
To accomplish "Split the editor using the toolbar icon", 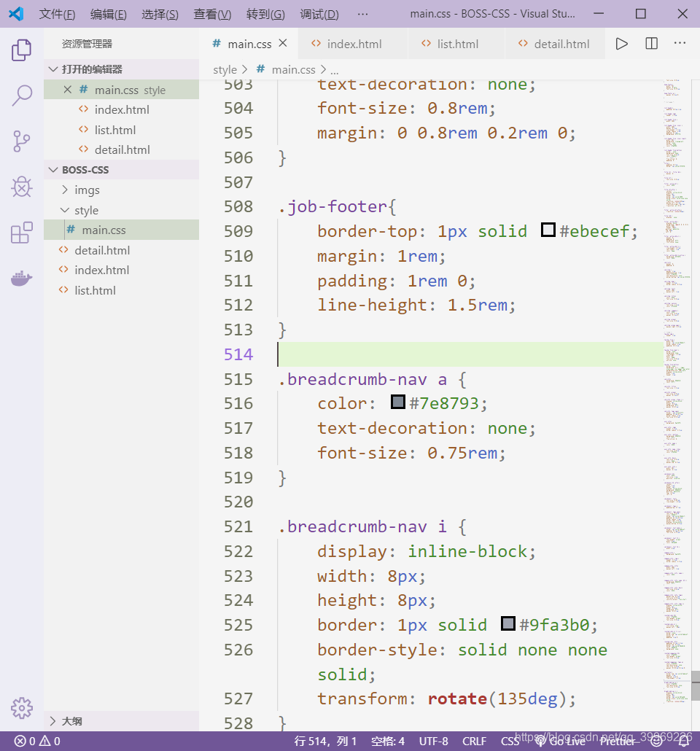I will coord(650,44).
